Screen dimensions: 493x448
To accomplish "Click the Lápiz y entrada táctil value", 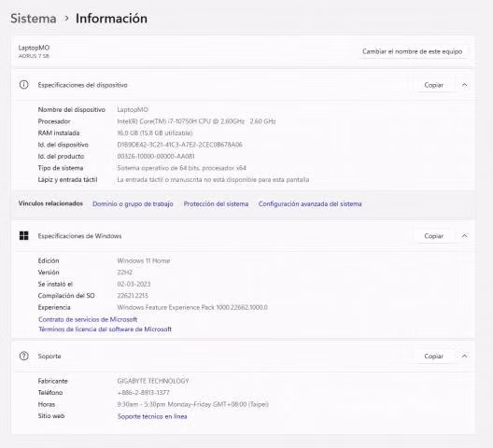I will click(213, 179).
